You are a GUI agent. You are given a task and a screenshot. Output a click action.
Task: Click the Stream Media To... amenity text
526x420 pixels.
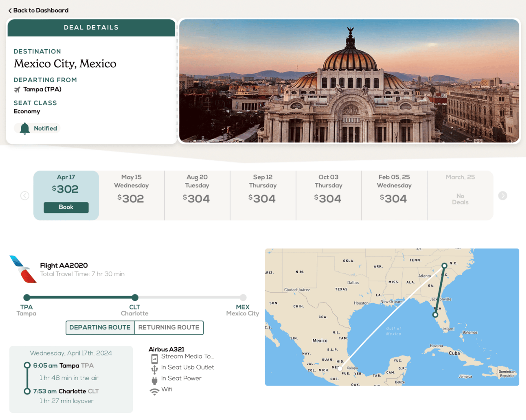click(188, 356)
